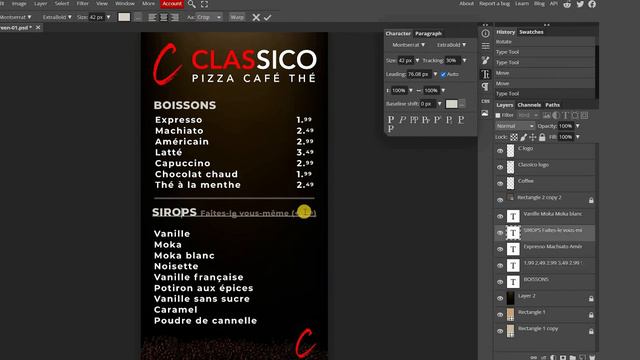The width and height of the screenshot is (640, 360).
Task: Open text color swatch in options bar
Action: tap(124, 17)
